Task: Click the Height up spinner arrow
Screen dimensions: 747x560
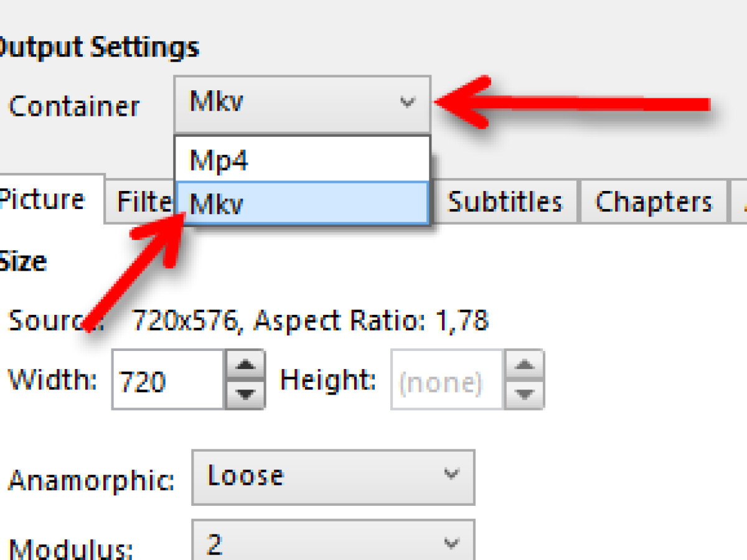Action: tap(526, 364)
